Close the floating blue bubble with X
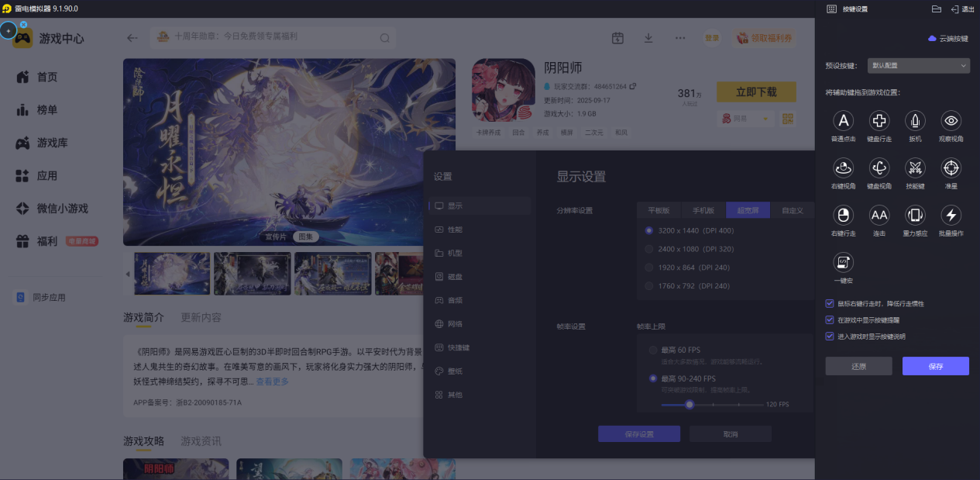The height and width of the screenshot is (480, 980). coord(23,25)
